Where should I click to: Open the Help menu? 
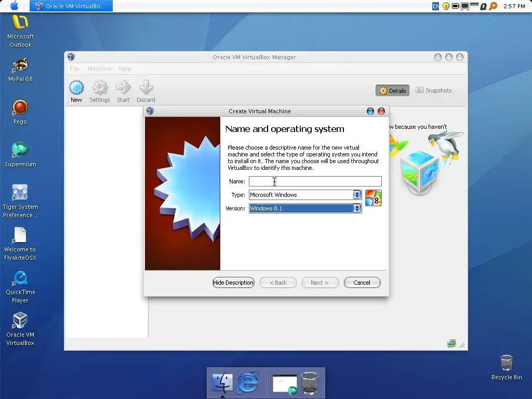point(125,69)
